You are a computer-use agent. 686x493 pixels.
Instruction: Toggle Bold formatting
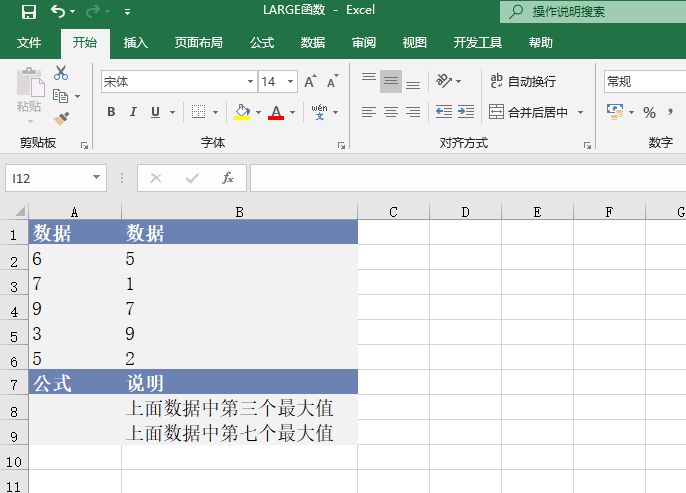pyautogui.click(x=111, y=112)
